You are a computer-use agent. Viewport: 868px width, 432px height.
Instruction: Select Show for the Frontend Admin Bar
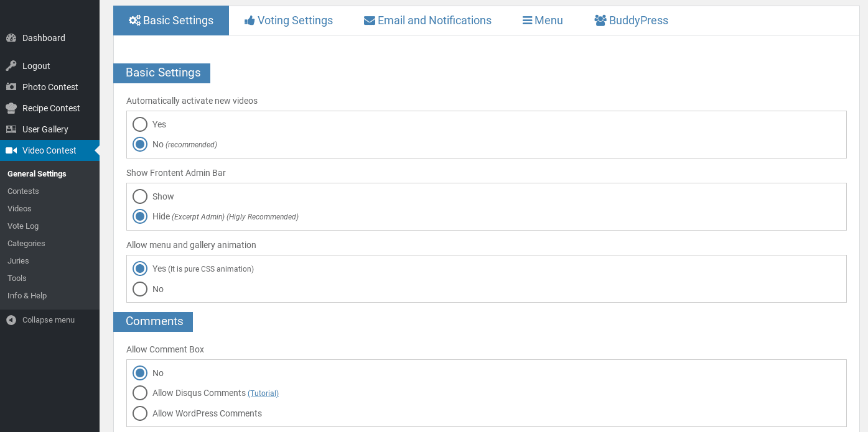click(x=139, y=196)
